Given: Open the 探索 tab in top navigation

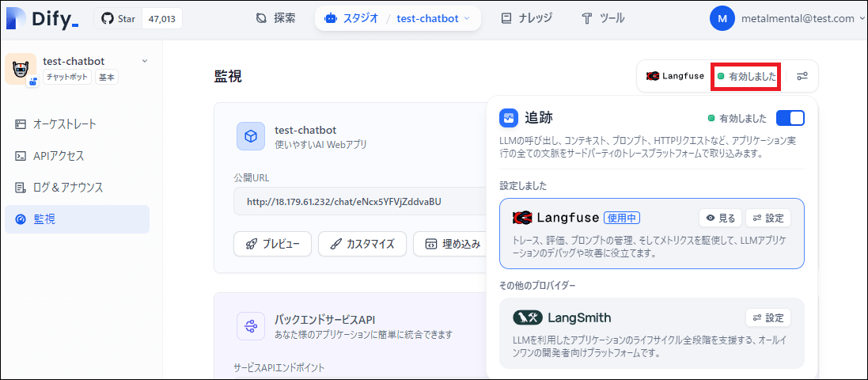Looking at the screenshot, I should tap(275, 18).
